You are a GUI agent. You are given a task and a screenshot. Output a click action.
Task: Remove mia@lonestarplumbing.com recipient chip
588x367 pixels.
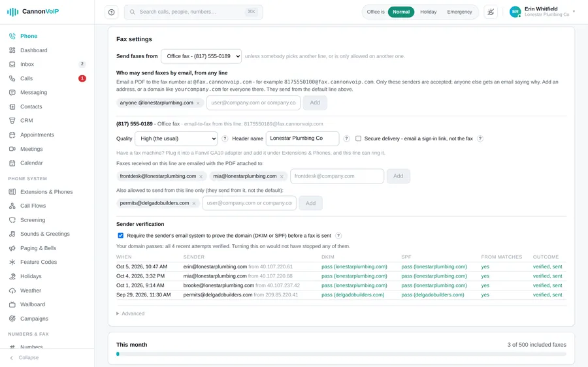pyautogui.click(x=282, y=176)
